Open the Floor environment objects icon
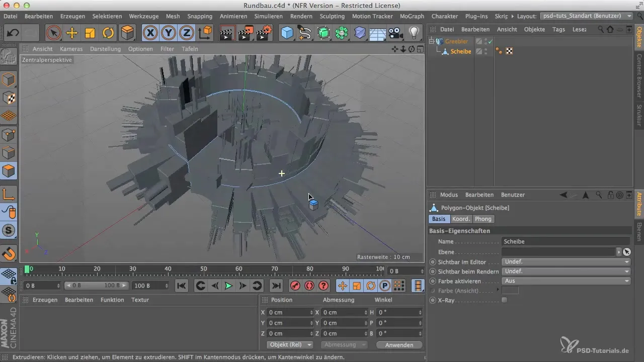 pyautogui.click(x=377, y=33)
